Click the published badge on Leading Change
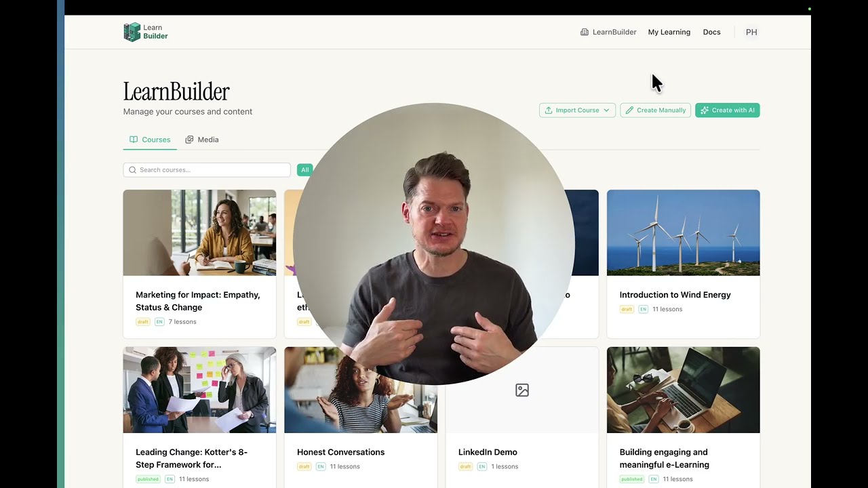Image resolution: width=868 pixels, height=488 pixels. (x=148, y=479)
